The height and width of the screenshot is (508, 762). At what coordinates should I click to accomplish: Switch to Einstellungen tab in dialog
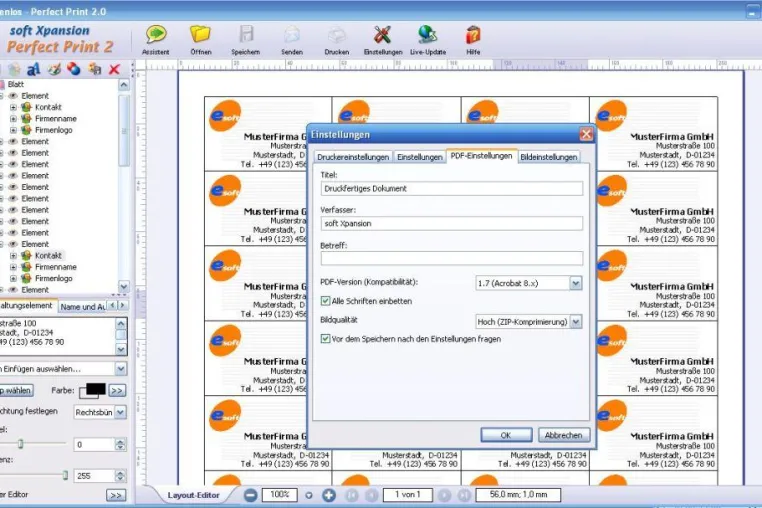pos(419,157)
